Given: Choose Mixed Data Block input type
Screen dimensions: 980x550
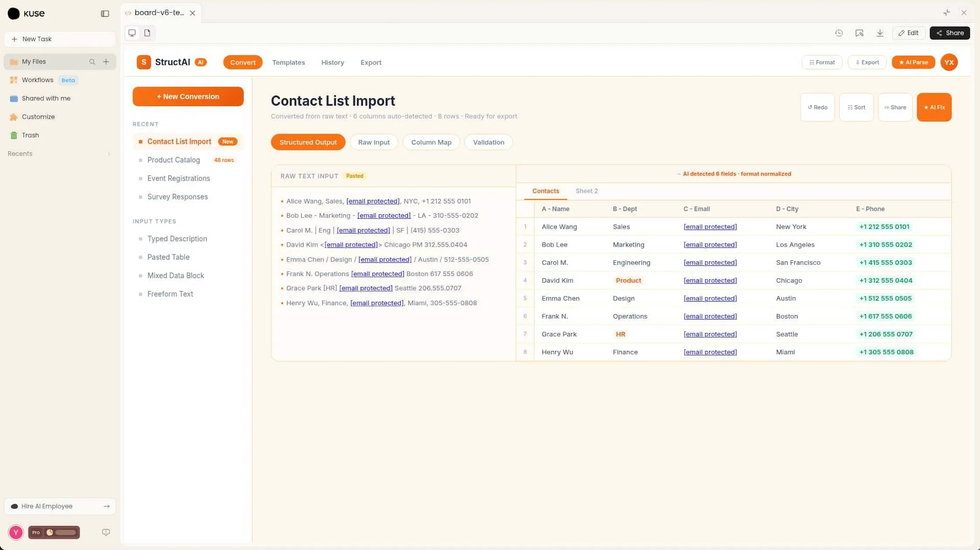Looking at the screenshot, I should tap(188, 275).
